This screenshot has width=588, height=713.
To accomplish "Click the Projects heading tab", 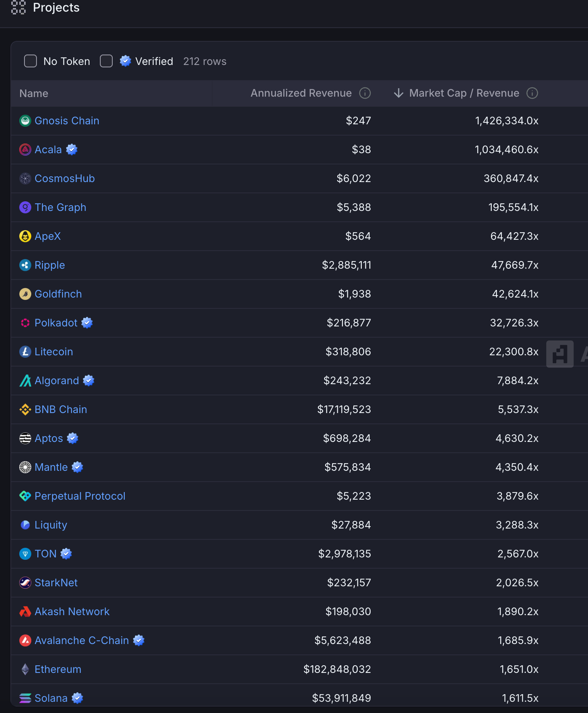I will pos(56,8).
